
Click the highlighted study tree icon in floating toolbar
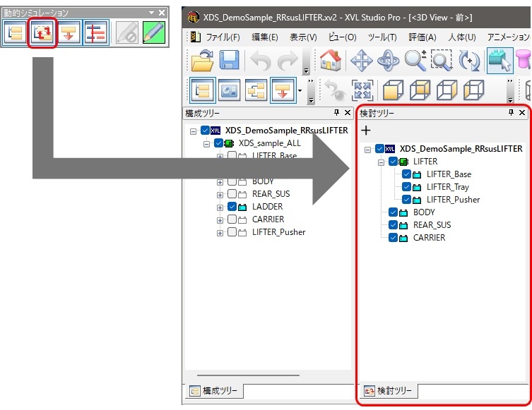coord(42,33)
